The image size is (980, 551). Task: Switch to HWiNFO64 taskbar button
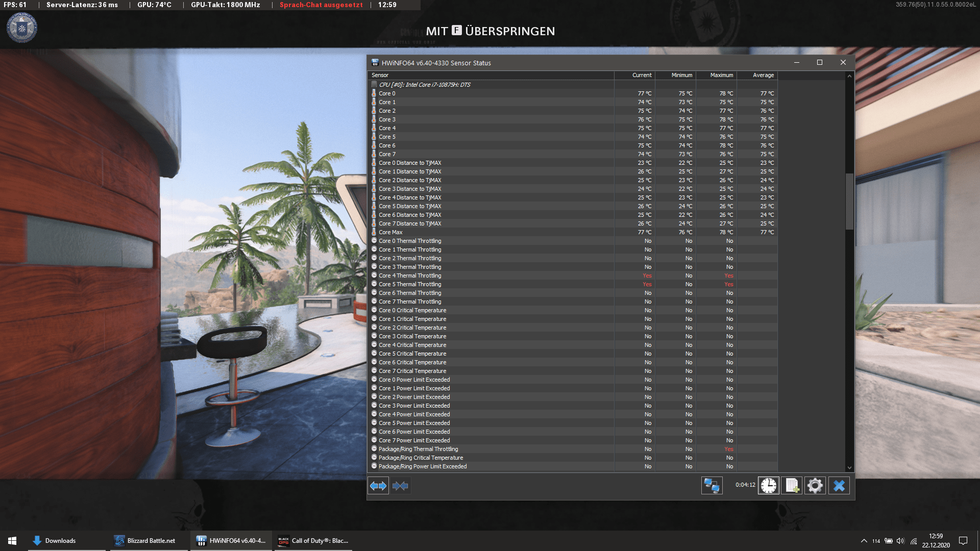click(231, 541)
